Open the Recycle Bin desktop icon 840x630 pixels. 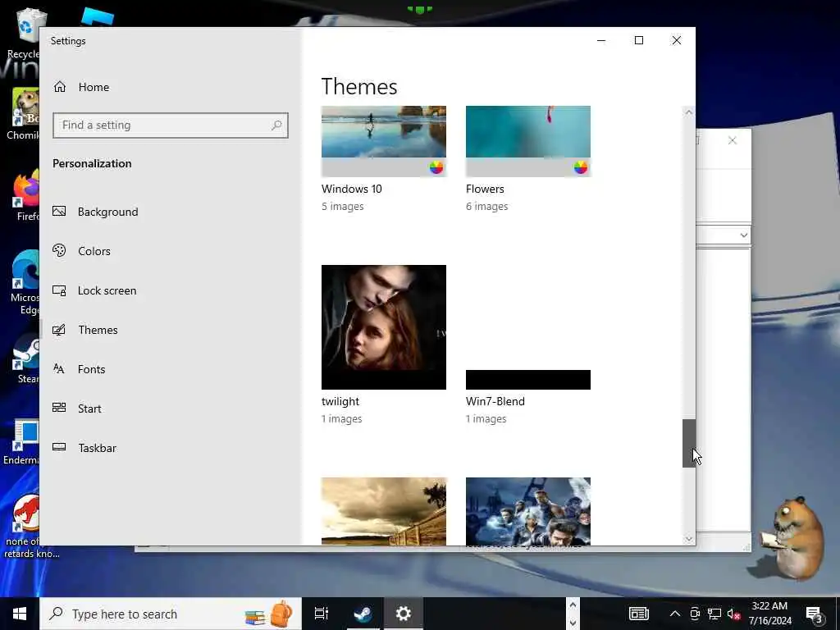24,33
